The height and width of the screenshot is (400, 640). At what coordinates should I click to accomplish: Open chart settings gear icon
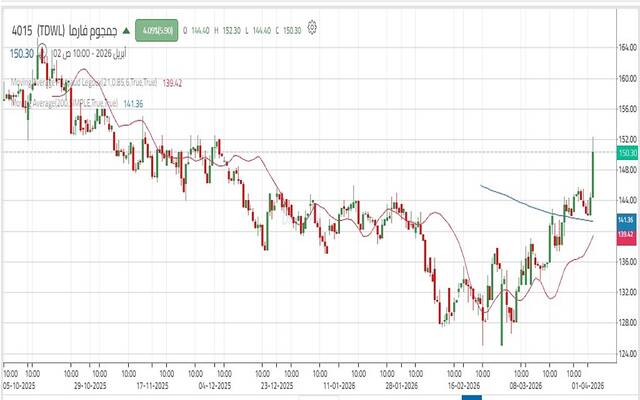pyautogui.click(x=313, y=27)
